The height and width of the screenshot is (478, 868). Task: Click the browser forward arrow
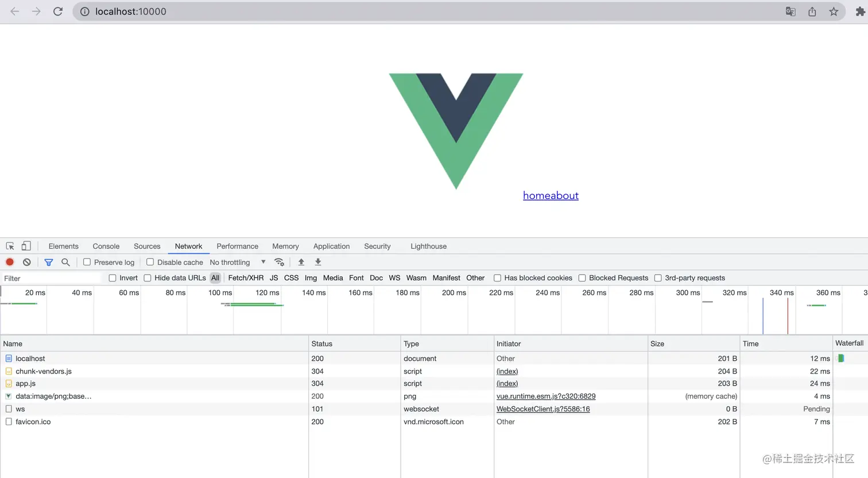click(x=36, y=11)
